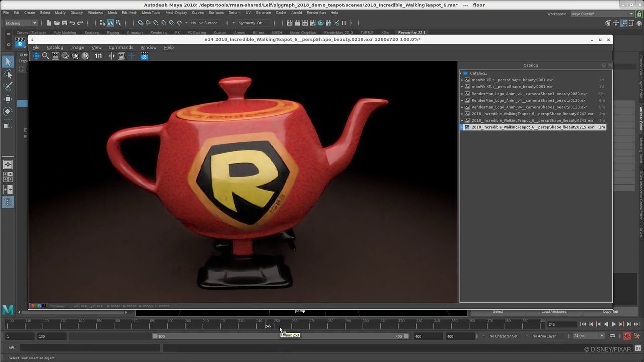The width and height of the screenshot is (644, 362).
Task: Toggle the loop playback icon
Action: click(612, 336)
